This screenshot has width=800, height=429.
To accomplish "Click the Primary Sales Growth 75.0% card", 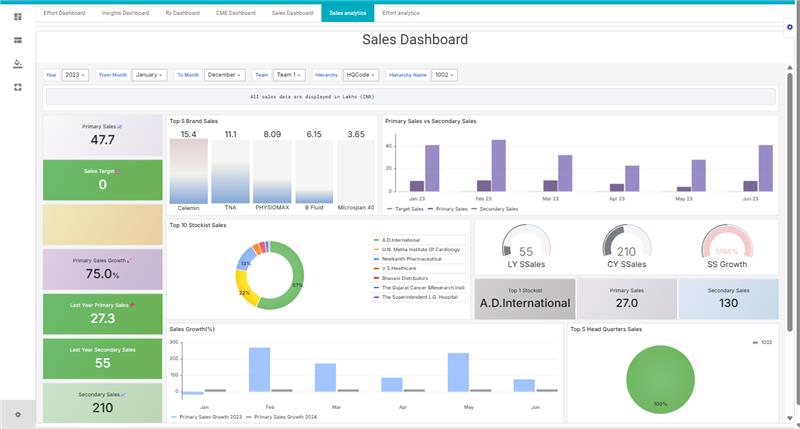I will tap(103, 269).
